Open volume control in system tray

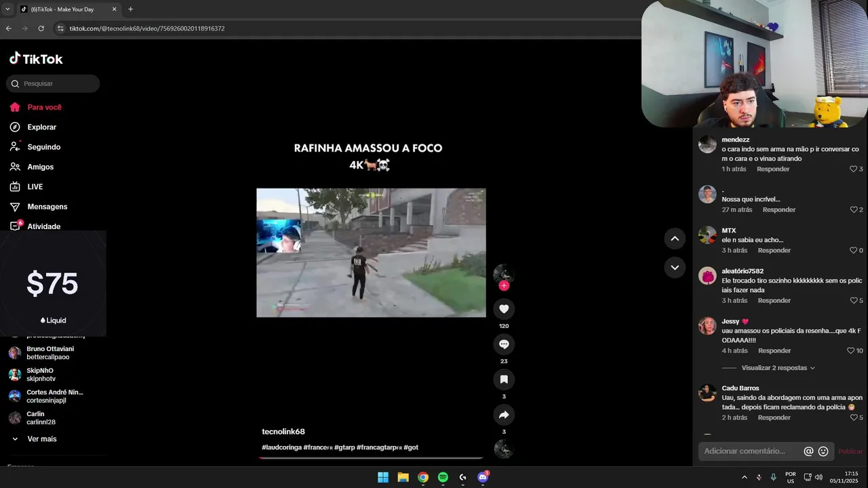pyautogui.click(x=818, y=477)
